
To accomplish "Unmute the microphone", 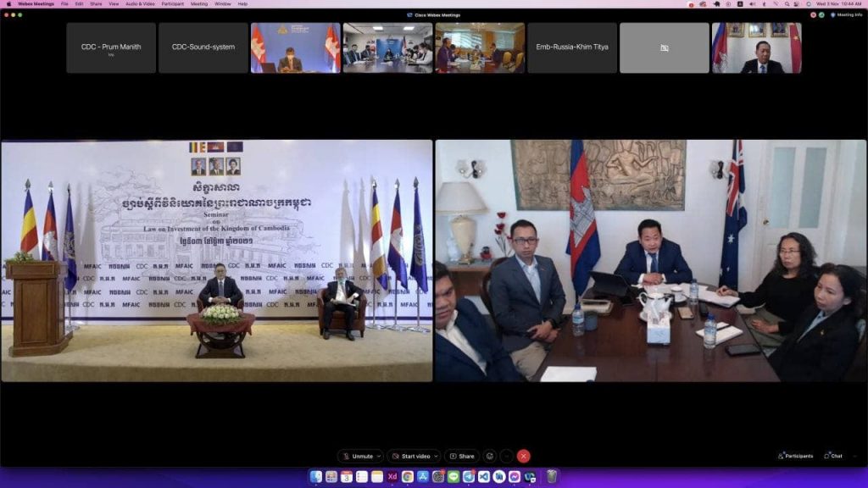I will (359, 456).
